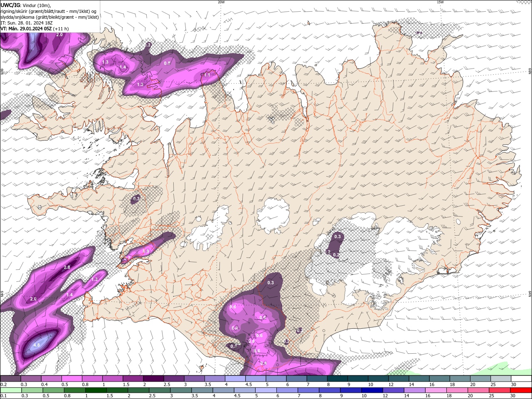Image resolution: width=532 pixels, height=399 pixels.
Task: Click the valid time 'VT: Mán. 29.01.2024 05Z'
Action: (x=26, y=29)
